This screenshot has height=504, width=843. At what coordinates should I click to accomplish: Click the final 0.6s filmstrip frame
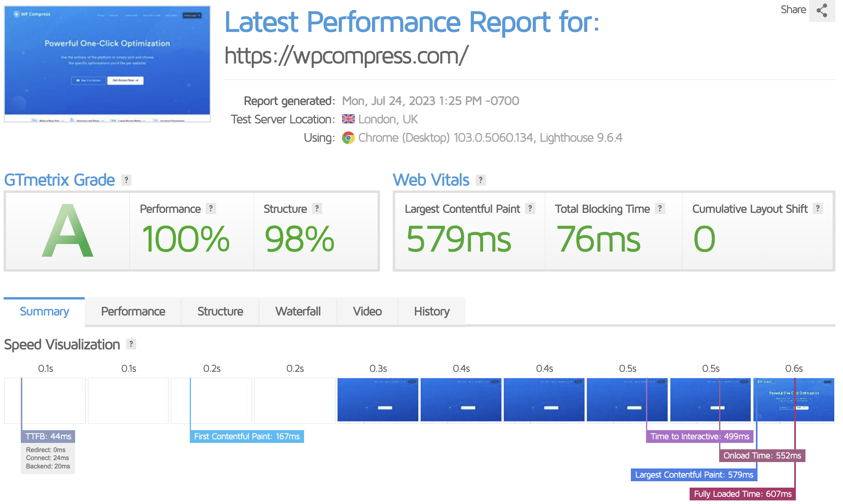click(794, 400)
